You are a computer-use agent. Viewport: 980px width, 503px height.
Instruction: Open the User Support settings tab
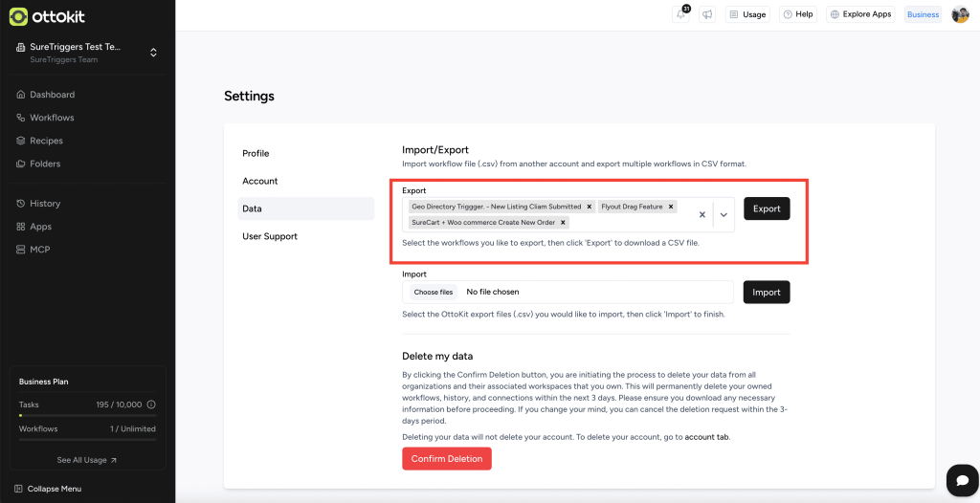(x=270, y=236)
